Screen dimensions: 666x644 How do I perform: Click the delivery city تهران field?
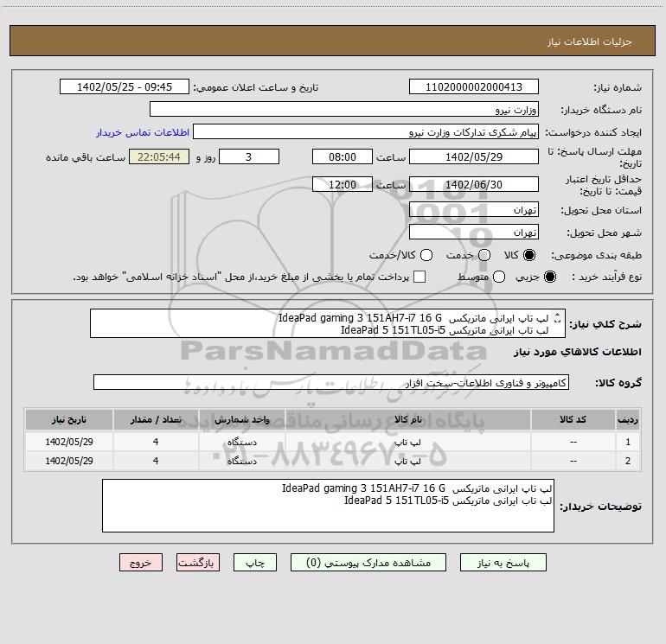pos(474,233)
